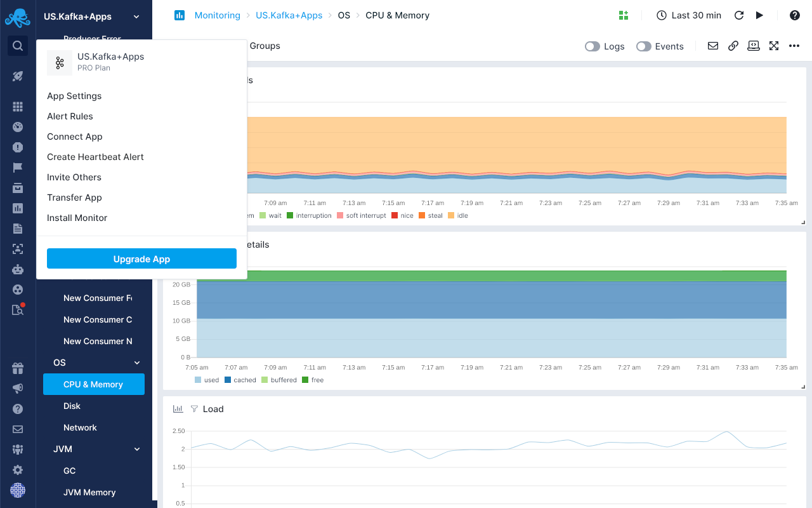Viewport: 812px width, 508px height.
Task: Open the apps grid icon in the left rail
Action: [x=18, y=107]
